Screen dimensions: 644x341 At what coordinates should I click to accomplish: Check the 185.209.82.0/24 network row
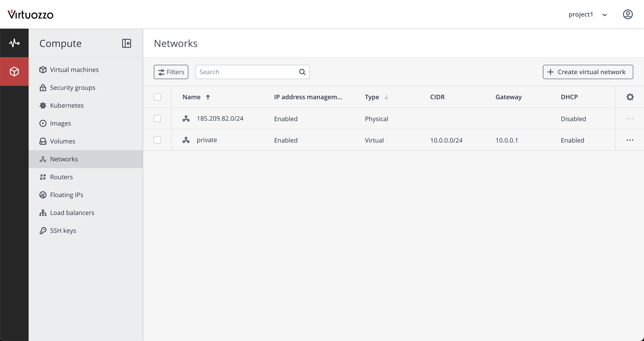pyautogui.click(x=157, y=118)
